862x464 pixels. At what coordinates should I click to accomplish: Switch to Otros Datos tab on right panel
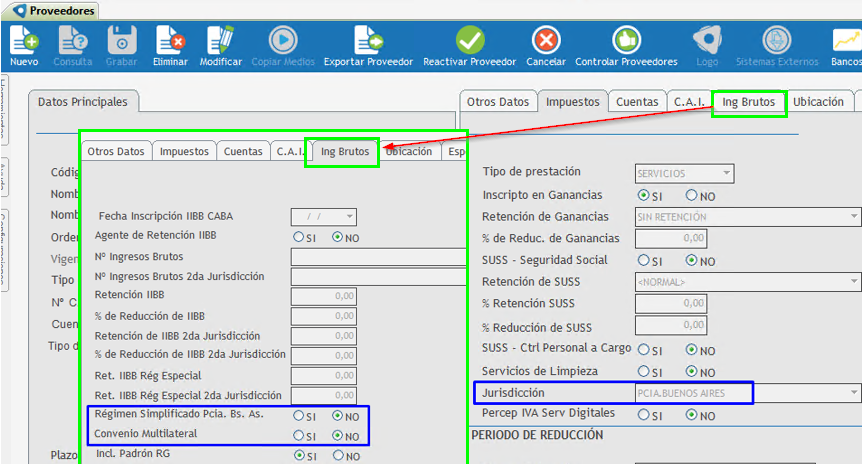click(x=498, y=102)
